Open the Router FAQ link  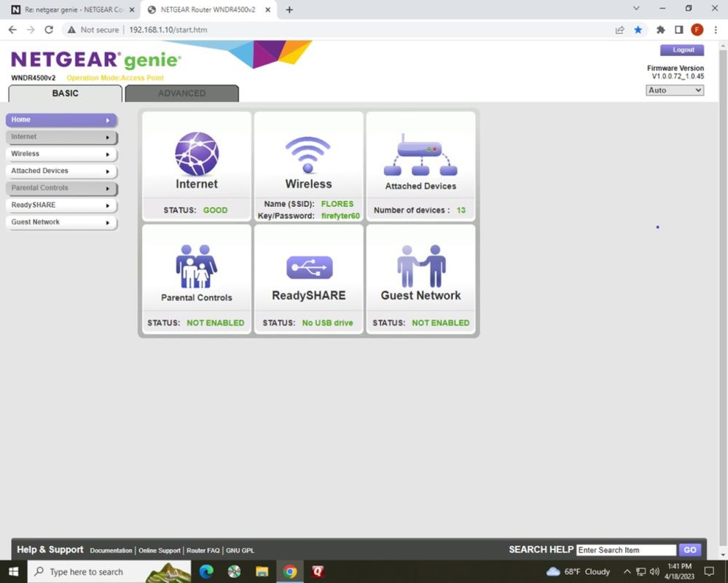coord(202,551)
